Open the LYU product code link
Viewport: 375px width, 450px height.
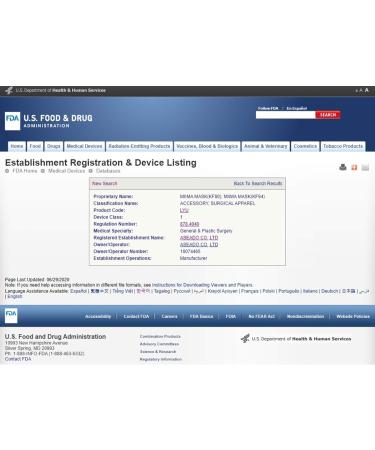point(184,210)
